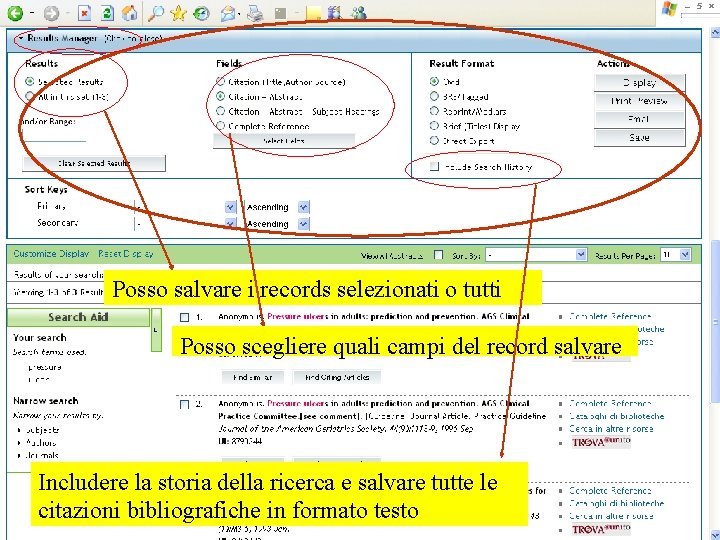The width and height of the screenshot is (720, 540).
Task: Select the BRS/Tagged result format
Action: point(434,96)
